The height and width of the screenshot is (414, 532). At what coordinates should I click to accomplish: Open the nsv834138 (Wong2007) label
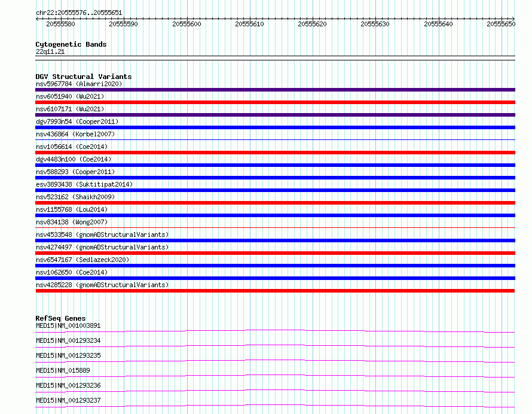click(x=72, y=222)
